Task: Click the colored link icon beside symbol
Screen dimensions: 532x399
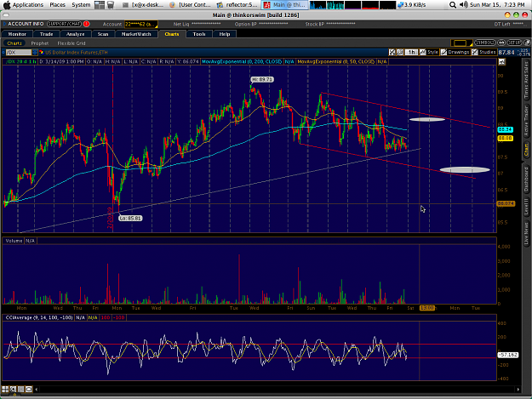Action: [42, 52]
